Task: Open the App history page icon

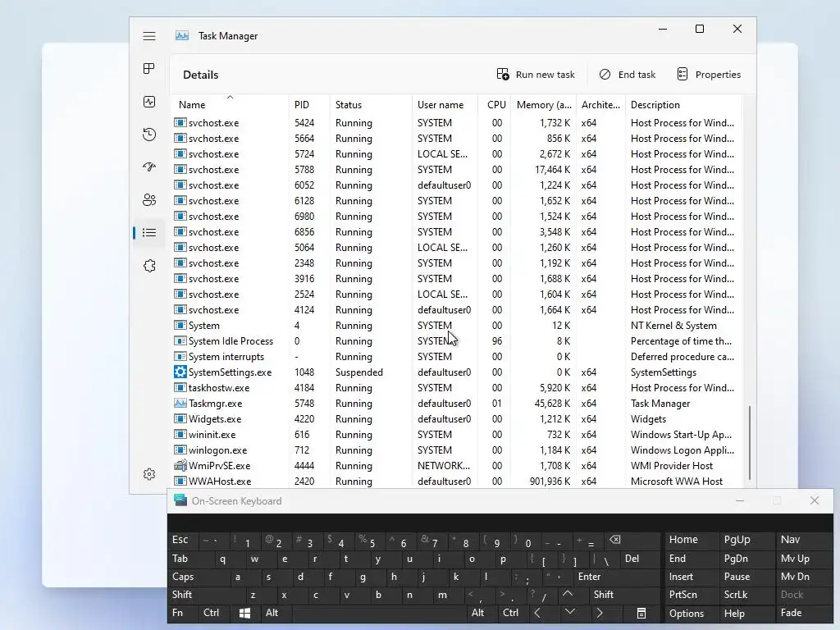Action: [149, 135]
